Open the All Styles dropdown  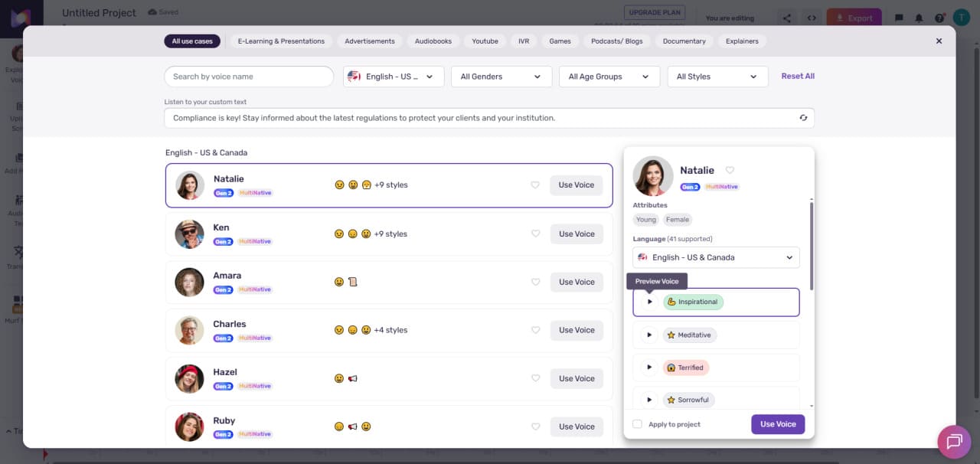[x=717, y=77]
